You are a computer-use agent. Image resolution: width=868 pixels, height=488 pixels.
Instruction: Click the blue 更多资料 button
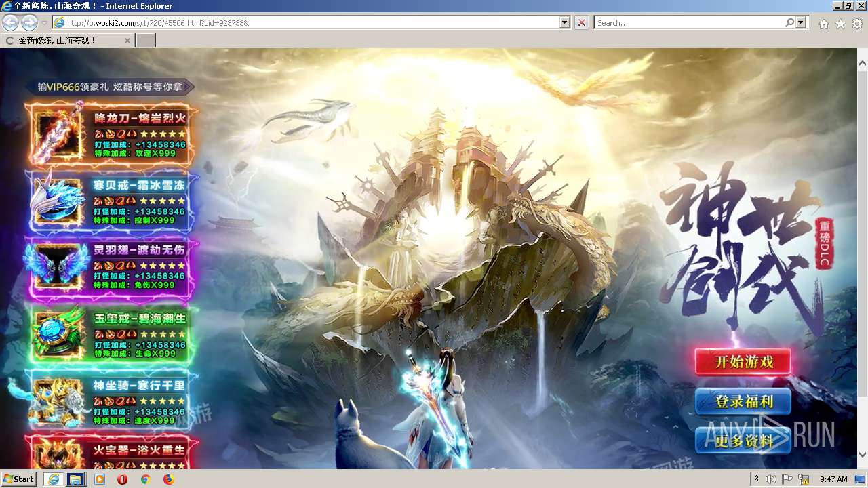point(743,441)
